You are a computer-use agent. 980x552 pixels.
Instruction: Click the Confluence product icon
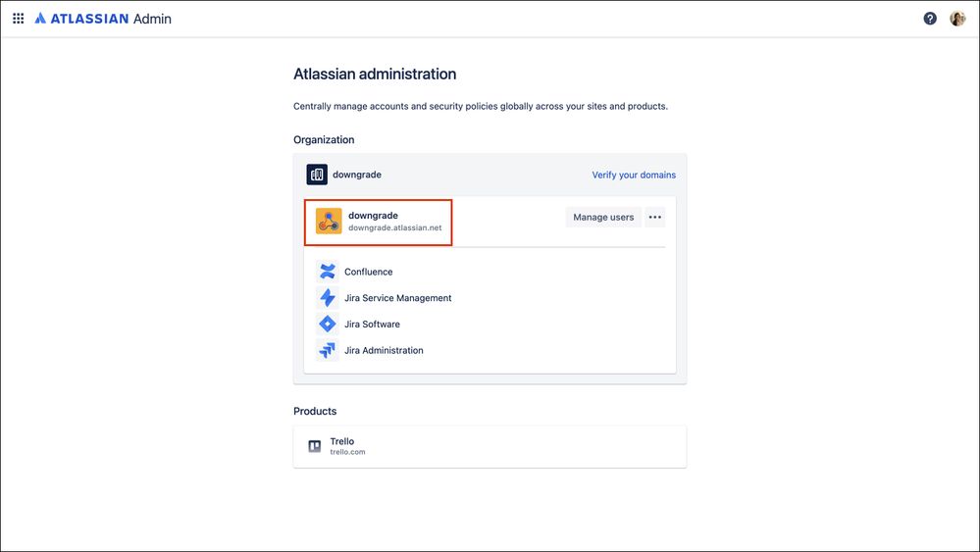coord(328,272)
